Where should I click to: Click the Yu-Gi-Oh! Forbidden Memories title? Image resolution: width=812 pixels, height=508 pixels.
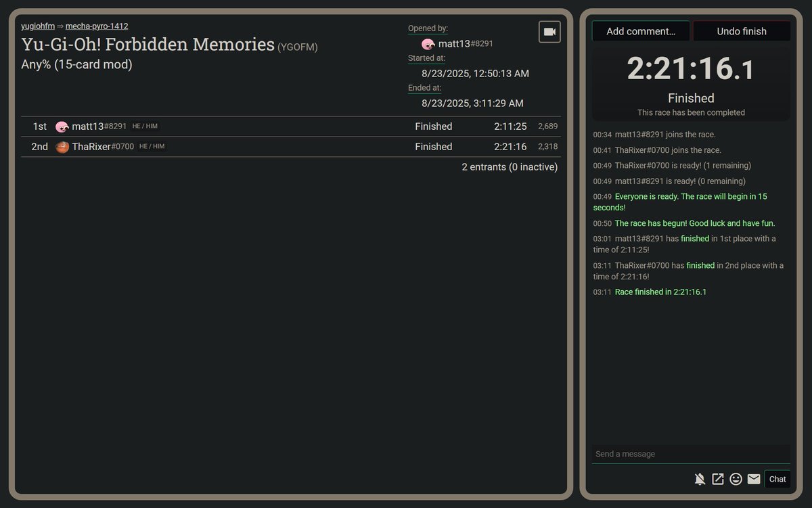148,45
